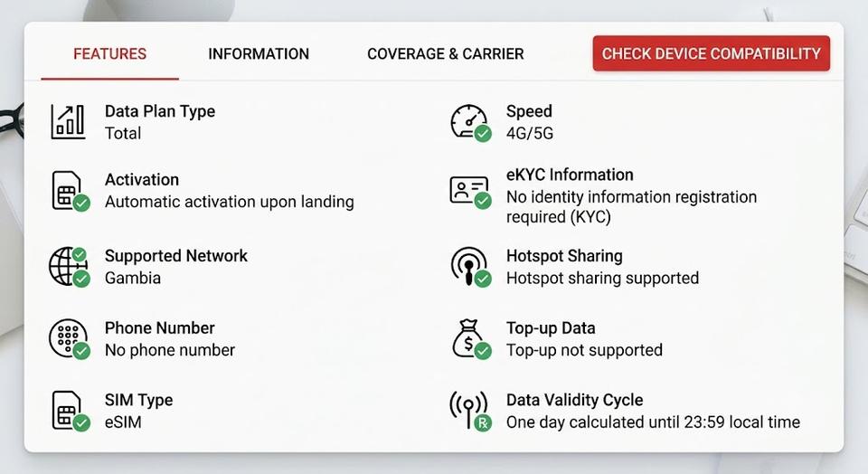The image size is (868, 474).
Task: Click the Phone Number keypad icon
Action: (70, 339)
